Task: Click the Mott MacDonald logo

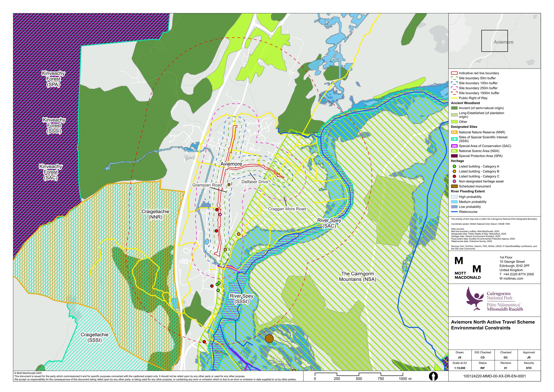Action: click(x=468, y=268)
